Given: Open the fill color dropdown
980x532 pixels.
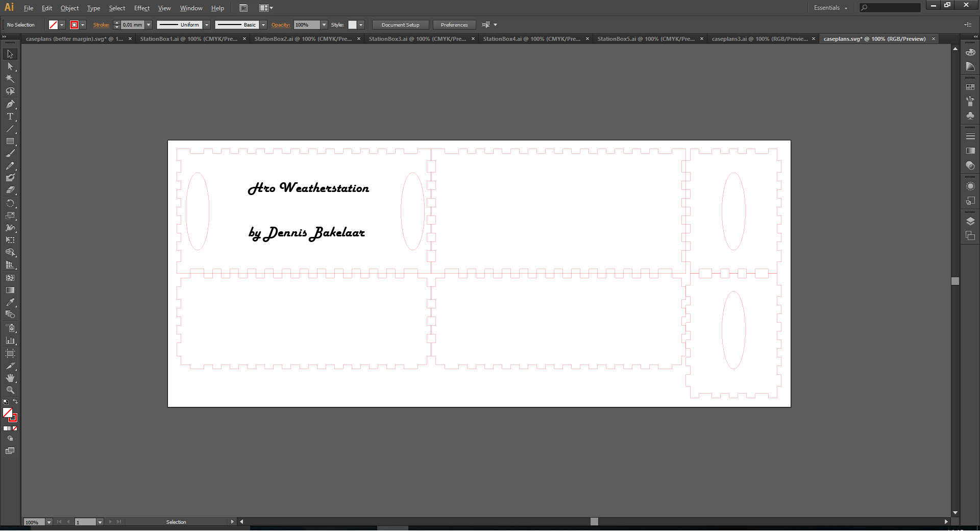Looking at the screenshot, I should (62, 25).
